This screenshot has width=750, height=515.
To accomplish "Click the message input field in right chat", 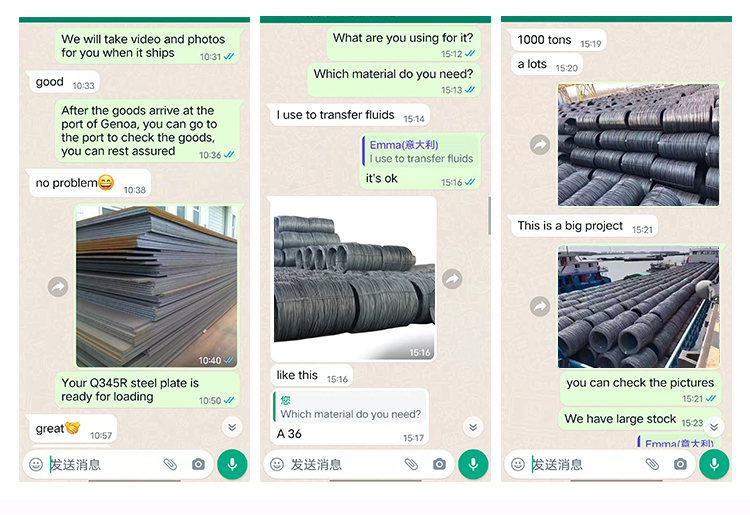I will coord(588,464).
